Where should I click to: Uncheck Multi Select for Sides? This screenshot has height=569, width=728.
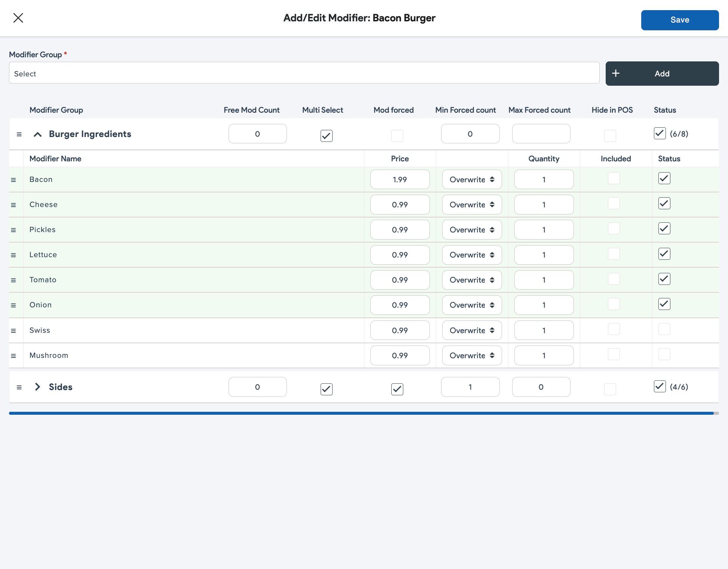tap(326, 389)
